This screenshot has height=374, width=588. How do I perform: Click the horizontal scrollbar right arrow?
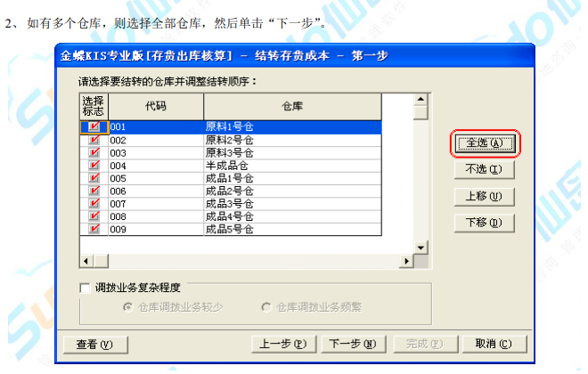pyautogui.click(x=407, y=260)
